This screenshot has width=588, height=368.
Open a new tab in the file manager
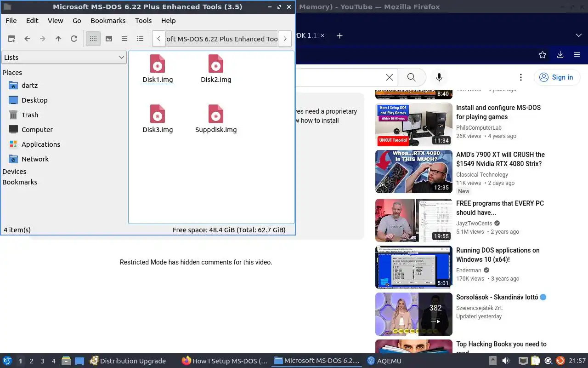[x=11, y=39]
